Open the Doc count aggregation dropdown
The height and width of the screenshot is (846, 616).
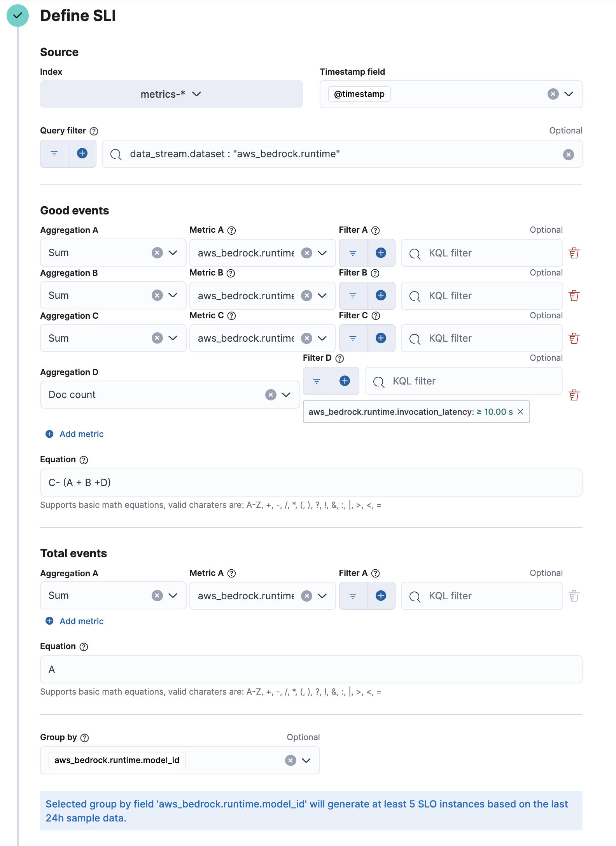point(286,395)
